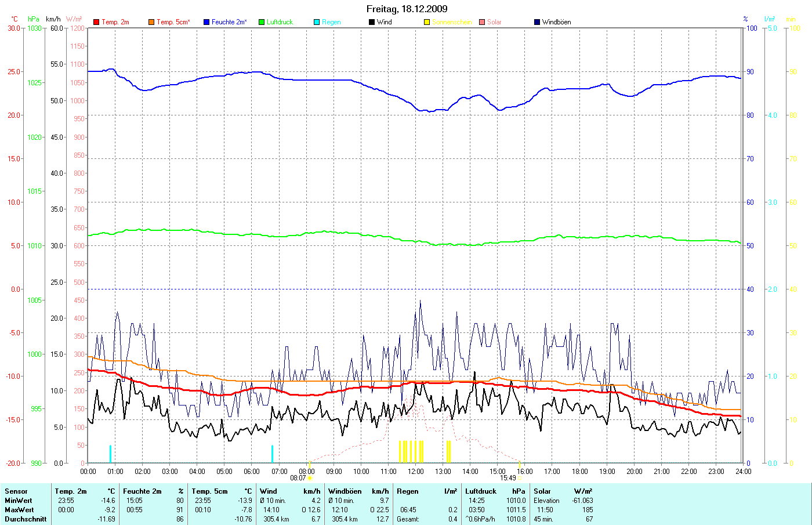Viewport: 812px width, 525px height.
Task: Click the black Wind legend swatch
Action: coord(372,22)
